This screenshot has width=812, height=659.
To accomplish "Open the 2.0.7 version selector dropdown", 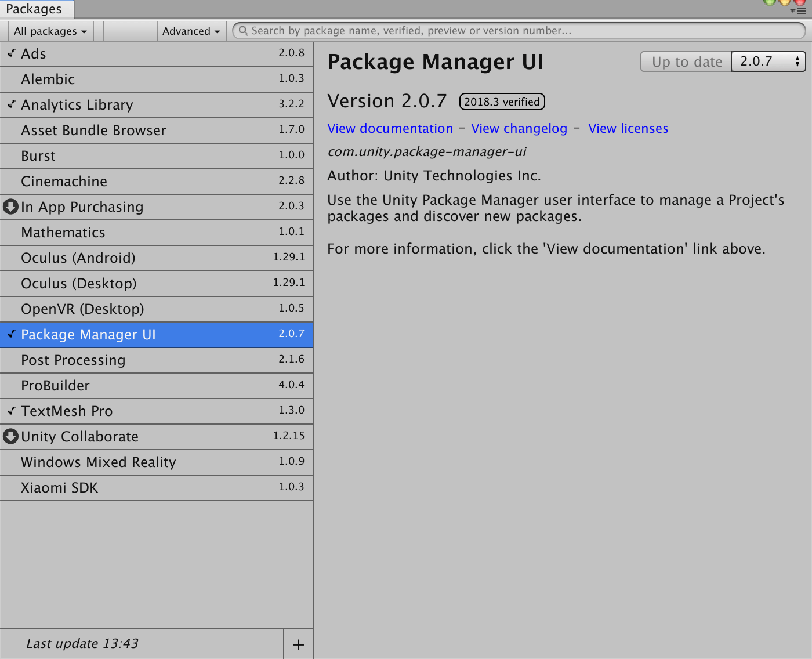I will click(x=768, y=61).
